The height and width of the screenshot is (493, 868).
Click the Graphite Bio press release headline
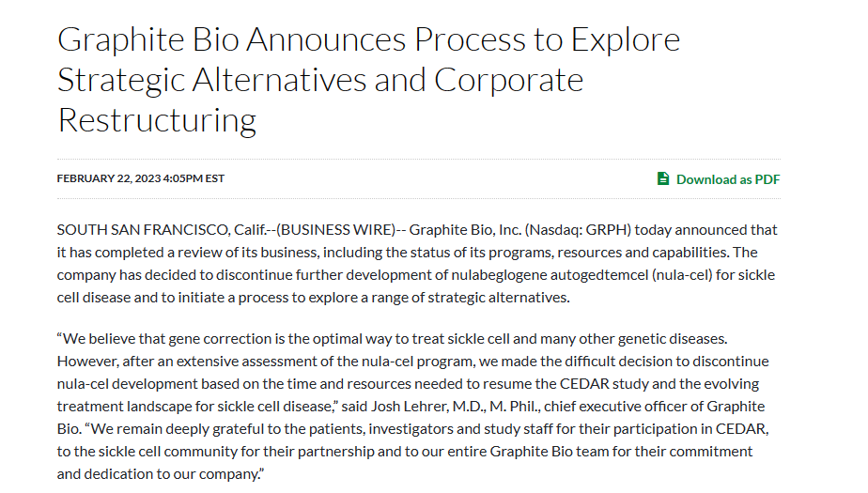click(x=368, y=80)
